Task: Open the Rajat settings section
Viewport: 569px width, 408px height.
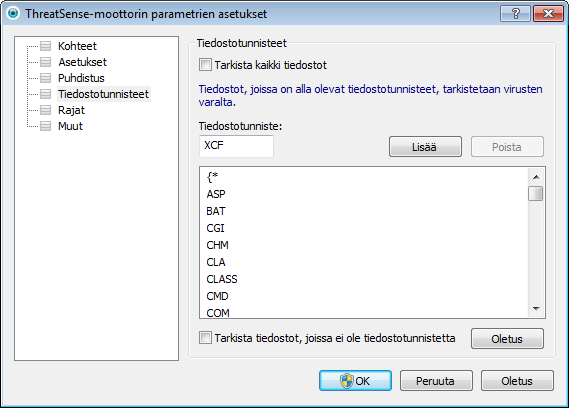Action: coord(71,110)
